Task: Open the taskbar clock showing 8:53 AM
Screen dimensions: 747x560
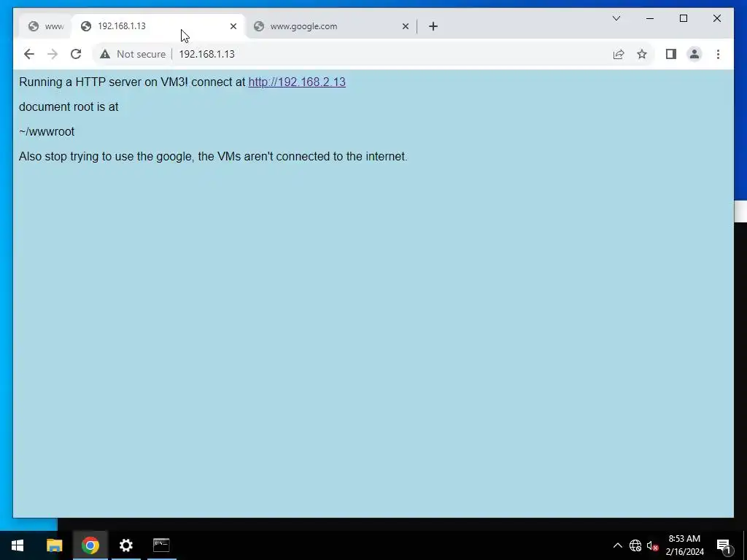Action: [x=684, y=545]
